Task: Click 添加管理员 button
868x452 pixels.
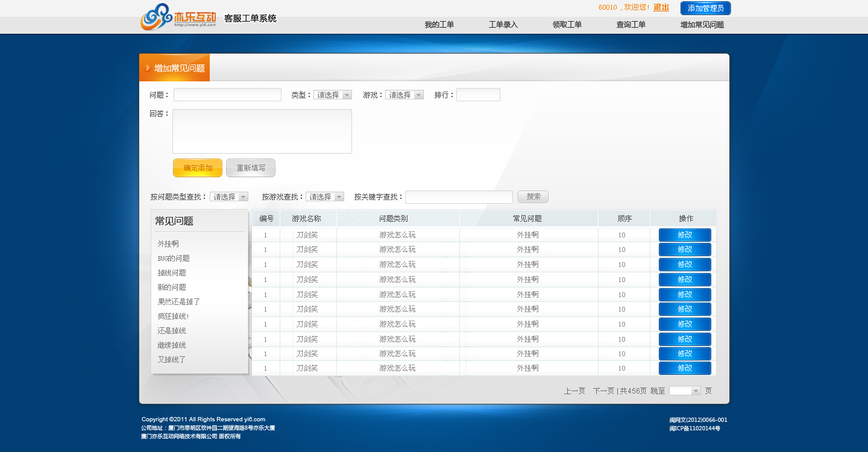Action: click(706, 8)
